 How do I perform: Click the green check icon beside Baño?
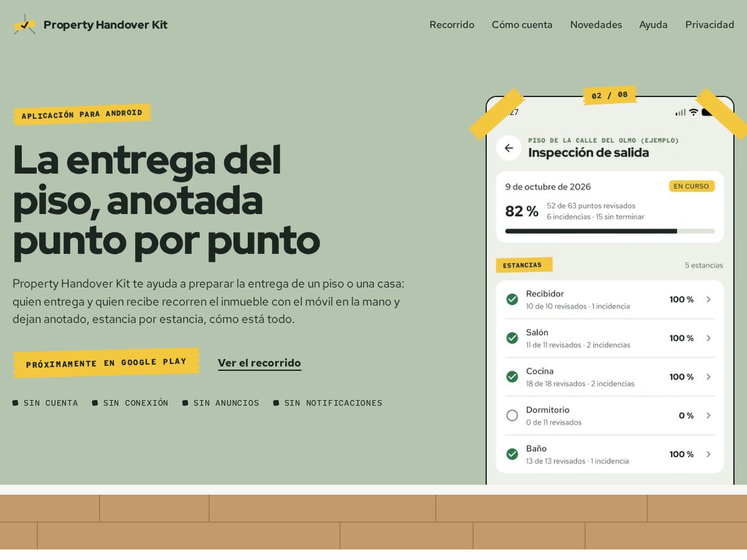pyautogui.click(x=512, y=454)
